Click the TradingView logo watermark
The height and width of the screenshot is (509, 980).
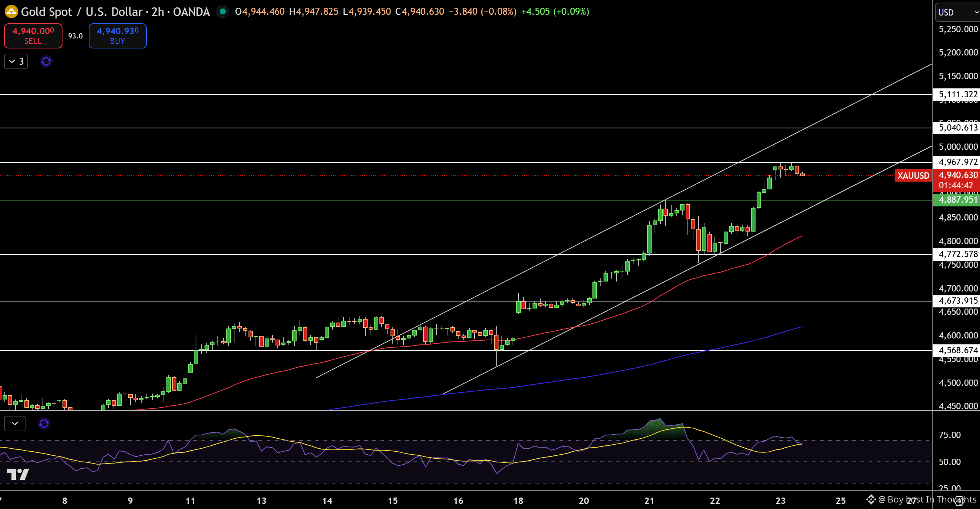pos(18,474)
